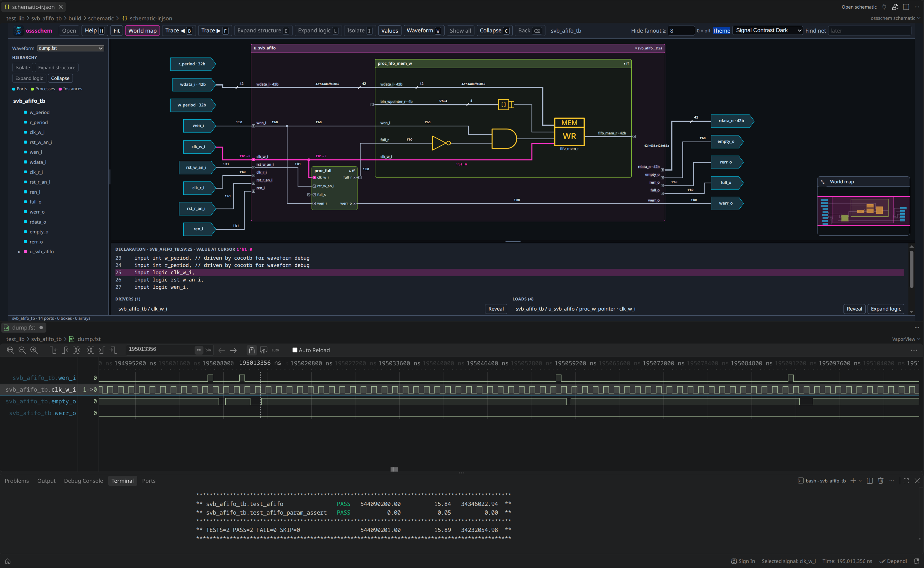924x568 pixels.
Task: Click the remote home icon in status bar
Action: (8, 561)
